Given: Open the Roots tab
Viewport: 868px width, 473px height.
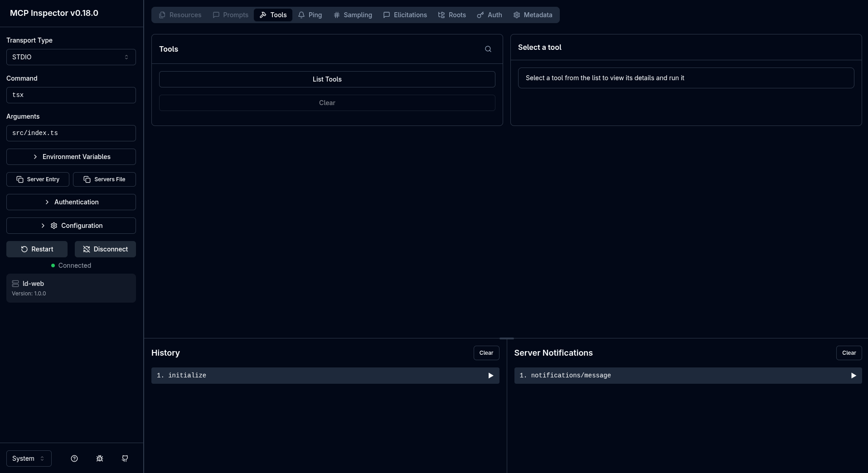Looking at the screenshot, I should [452, 15].
